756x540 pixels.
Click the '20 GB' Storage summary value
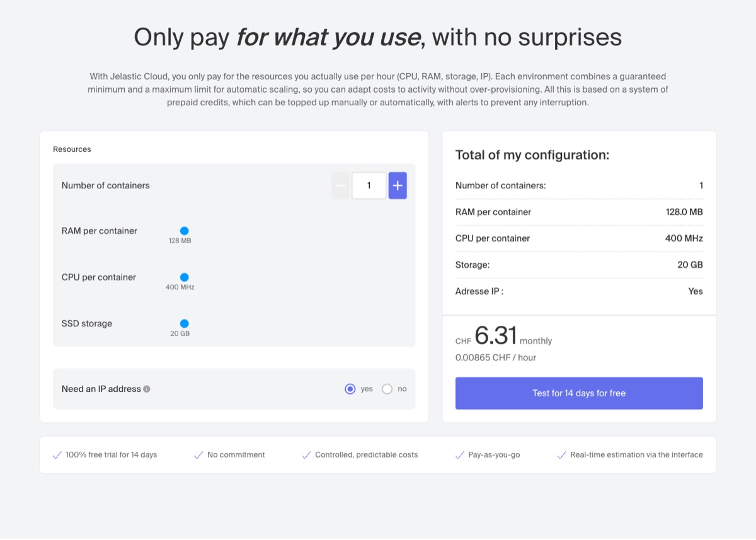click(x=690, y=265)
